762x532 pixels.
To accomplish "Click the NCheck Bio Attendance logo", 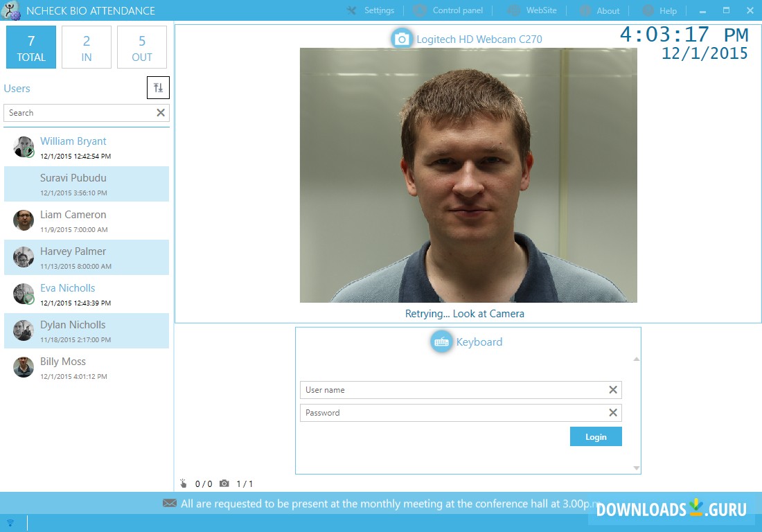I will (x=12, y=10).
